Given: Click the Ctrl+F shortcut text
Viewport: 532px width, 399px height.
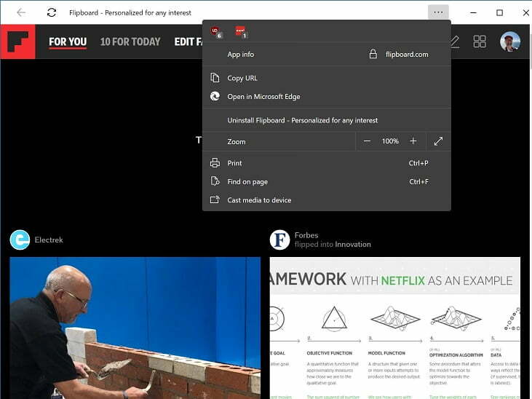Looking at the screenshot, I should coord(418,182).
